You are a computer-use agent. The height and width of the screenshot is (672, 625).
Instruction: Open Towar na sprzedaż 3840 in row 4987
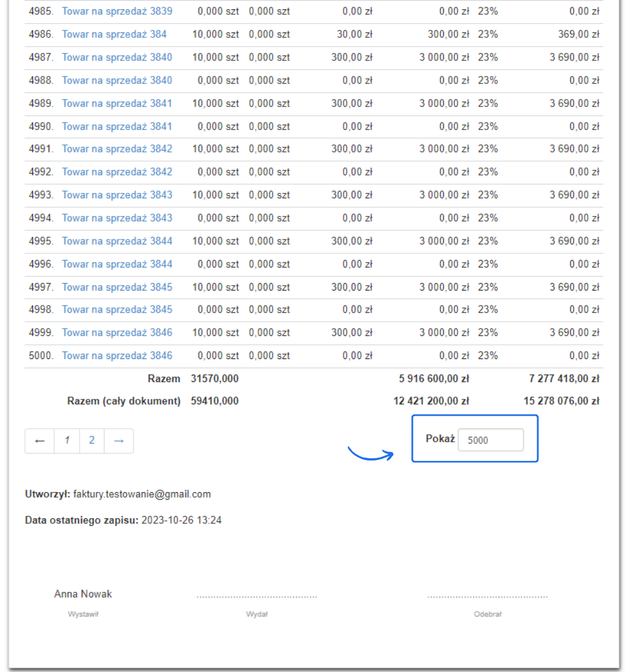117,57
